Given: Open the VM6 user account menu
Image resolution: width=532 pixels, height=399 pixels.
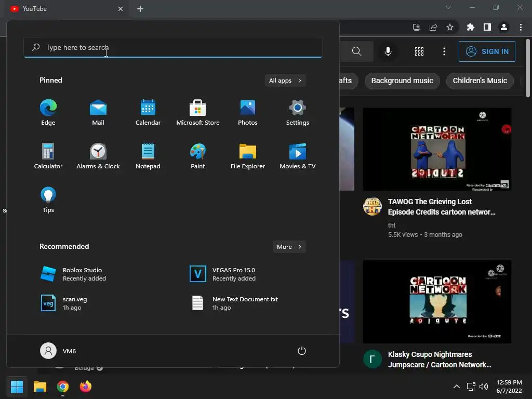Looking at the screenshot, I should pyautogui.click(x=58, y=351).
